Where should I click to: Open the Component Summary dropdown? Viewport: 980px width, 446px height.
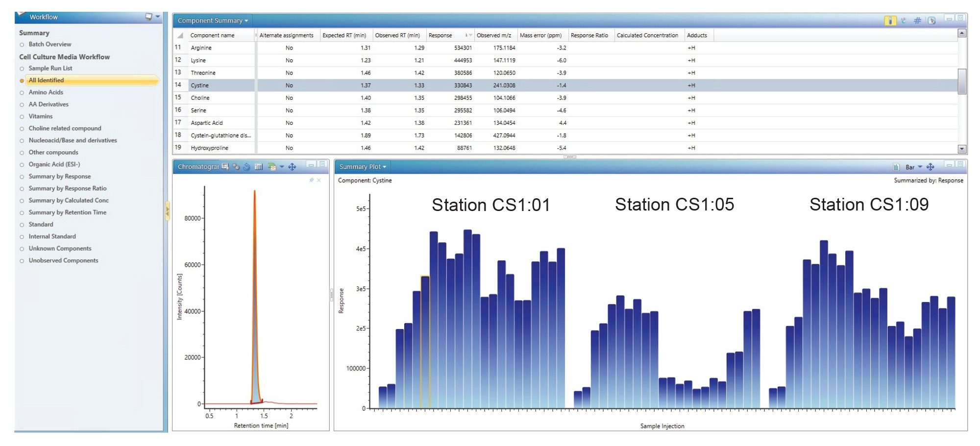[213, 21]
